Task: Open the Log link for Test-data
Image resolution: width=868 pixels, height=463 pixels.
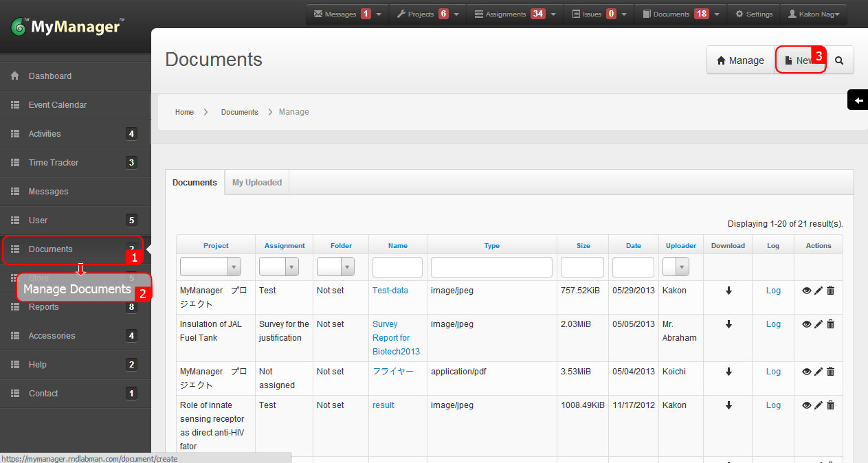Action: [x=773, y=291]
